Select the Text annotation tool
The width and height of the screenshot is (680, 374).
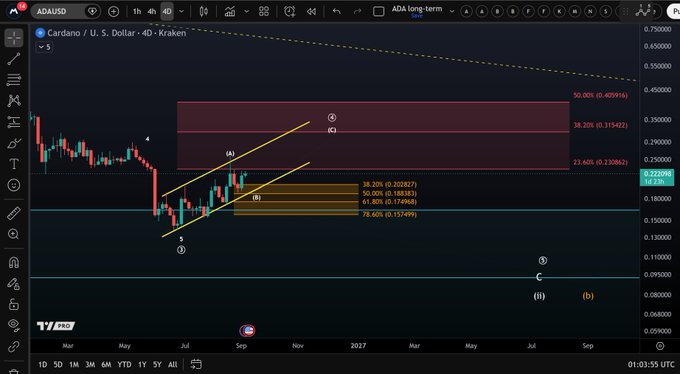(14, 164)
